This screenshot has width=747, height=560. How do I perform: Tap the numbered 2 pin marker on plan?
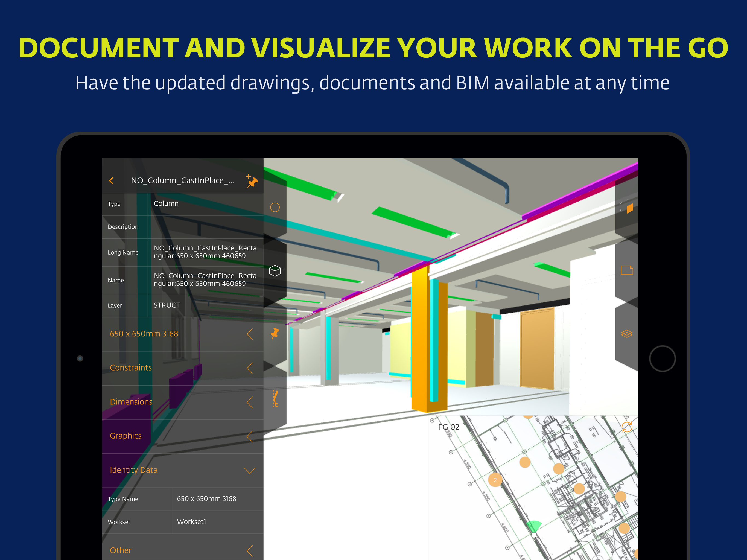pos(495,480)
